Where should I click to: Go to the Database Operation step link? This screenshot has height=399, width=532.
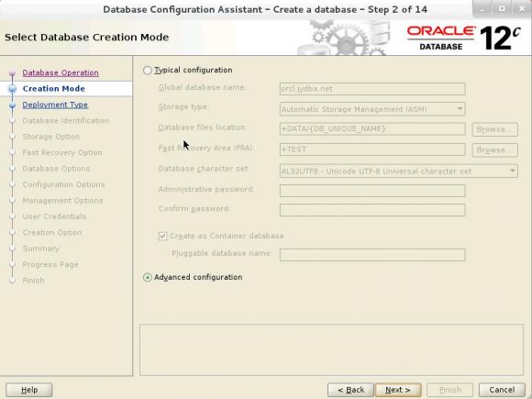coord(61,73)
